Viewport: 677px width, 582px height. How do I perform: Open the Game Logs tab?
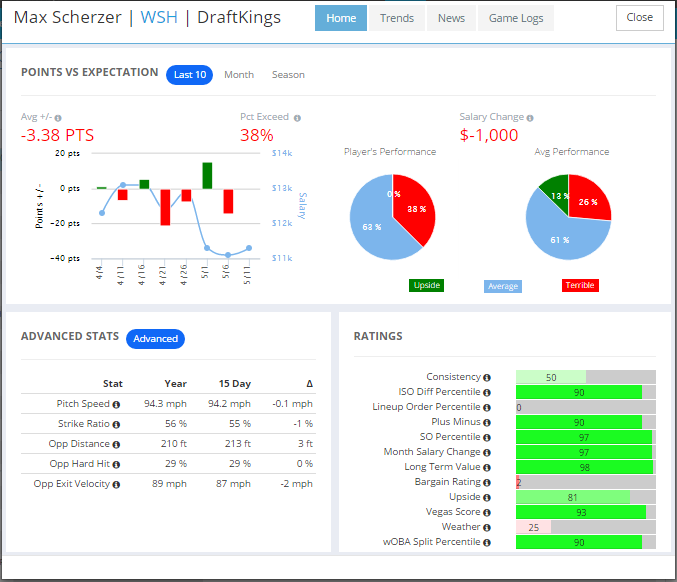click(x=516, y=18)
